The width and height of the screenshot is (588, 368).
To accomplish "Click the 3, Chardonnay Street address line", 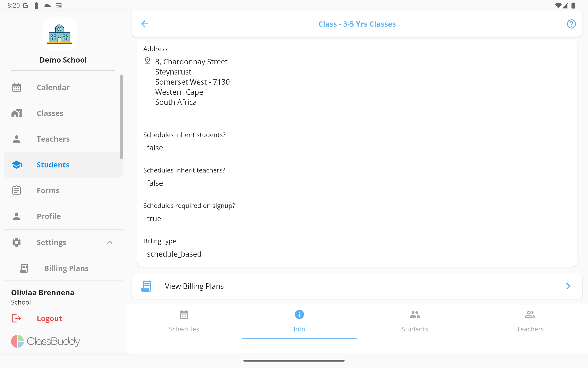I will (x=191, y=62).
